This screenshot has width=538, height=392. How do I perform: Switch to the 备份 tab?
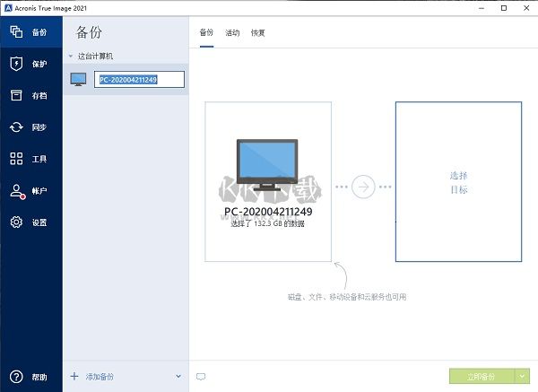point(206,33)
